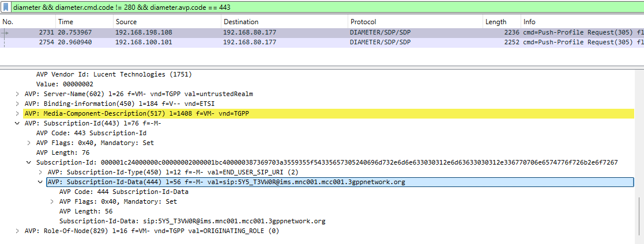
Task: Select the AVP Length: 76 line
Action: [63, 152]
